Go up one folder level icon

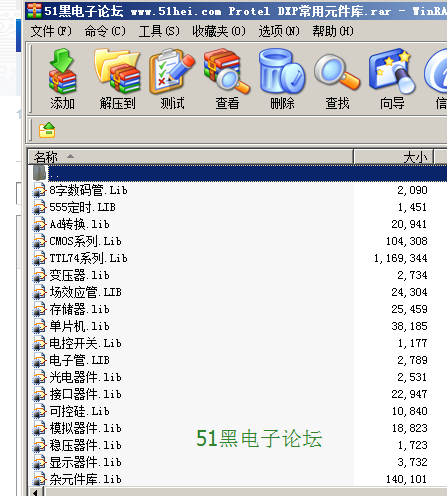[x=47, y=130]
